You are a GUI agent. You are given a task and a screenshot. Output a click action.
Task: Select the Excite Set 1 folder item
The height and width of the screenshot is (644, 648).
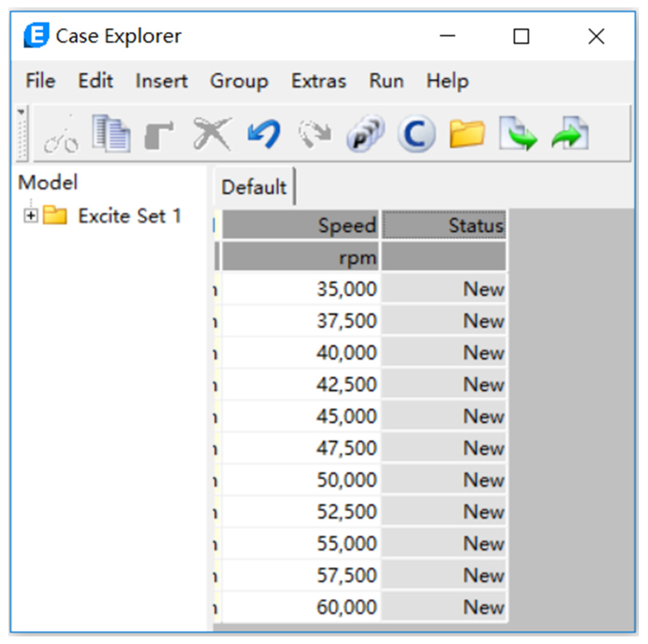[129, 216]
